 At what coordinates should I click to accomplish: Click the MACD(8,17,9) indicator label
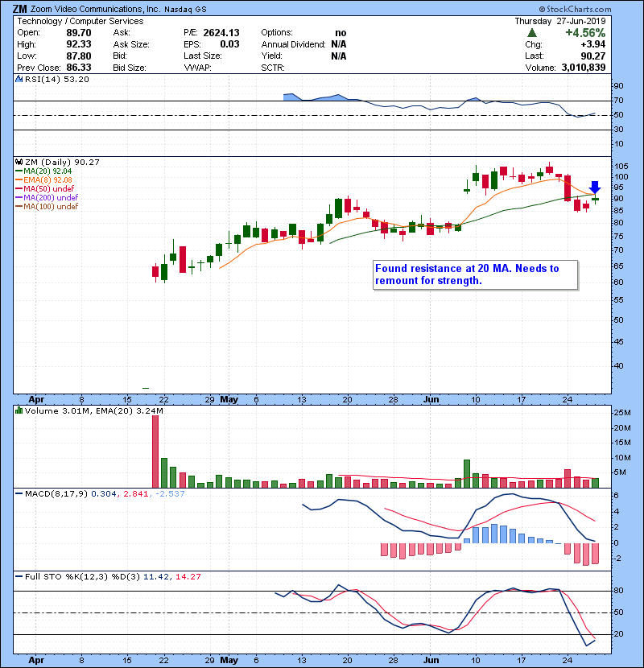[x=56, y=494]
